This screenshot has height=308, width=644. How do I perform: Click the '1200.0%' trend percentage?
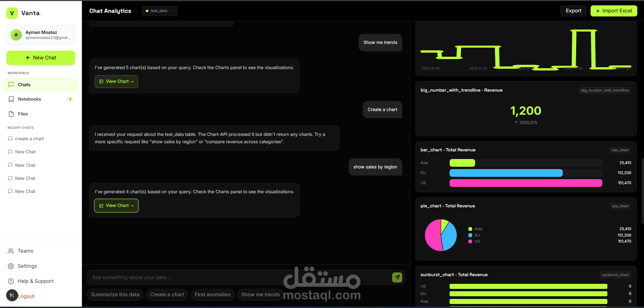(x=526, y=123)
